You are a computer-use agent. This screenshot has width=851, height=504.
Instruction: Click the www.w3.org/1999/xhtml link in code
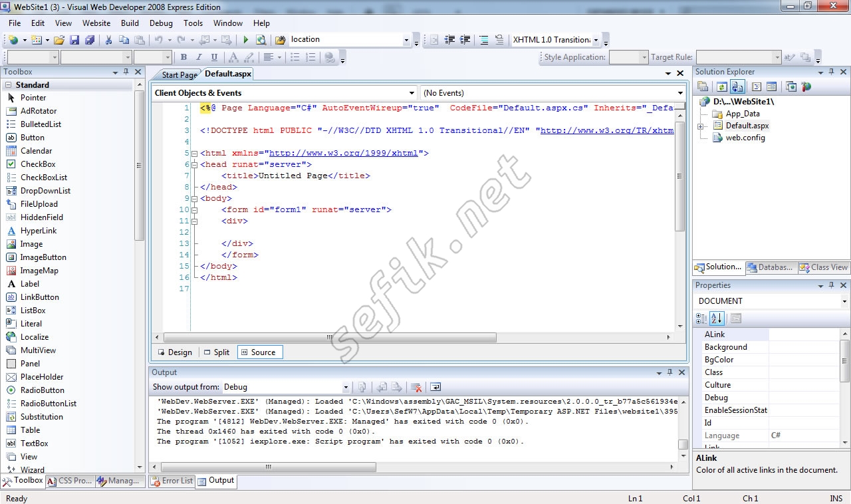click(344, 153)
